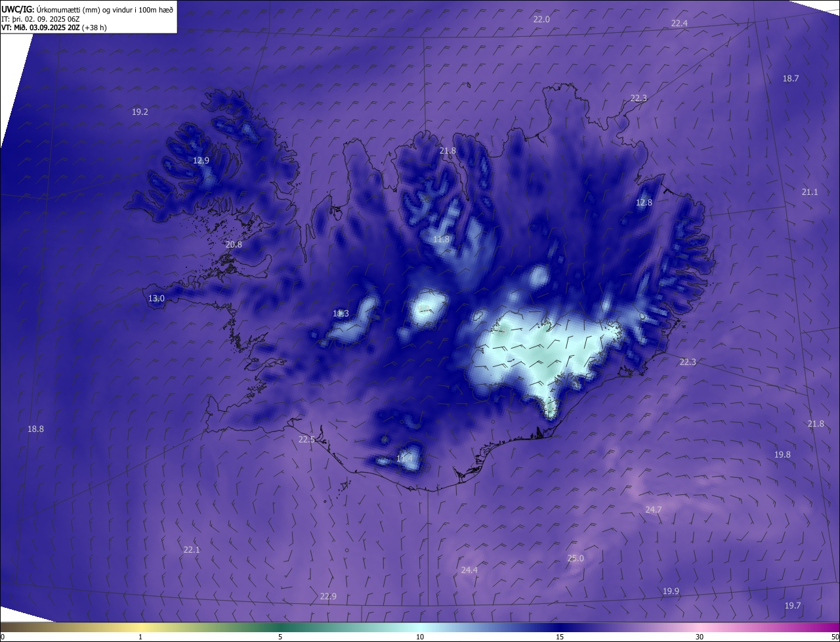
Task: Click the 20.8 value label
Action: (x=234, y=244)
